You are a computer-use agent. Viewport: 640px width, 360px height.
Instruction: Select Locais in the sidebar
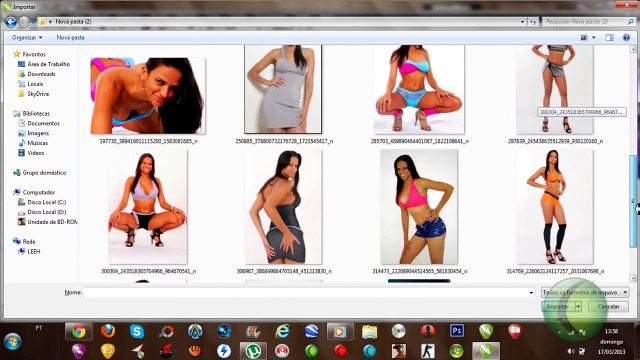[35, 84]
